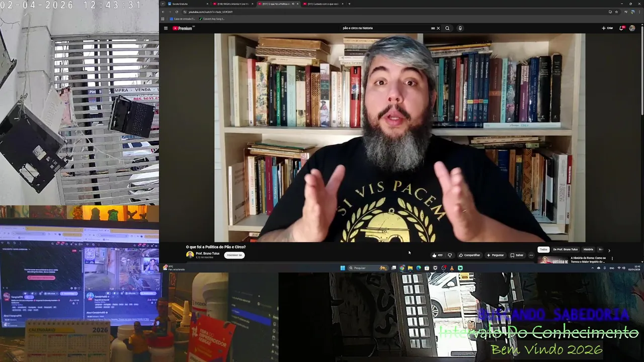Clear the YouTube search query with the X

coord(438,28)
